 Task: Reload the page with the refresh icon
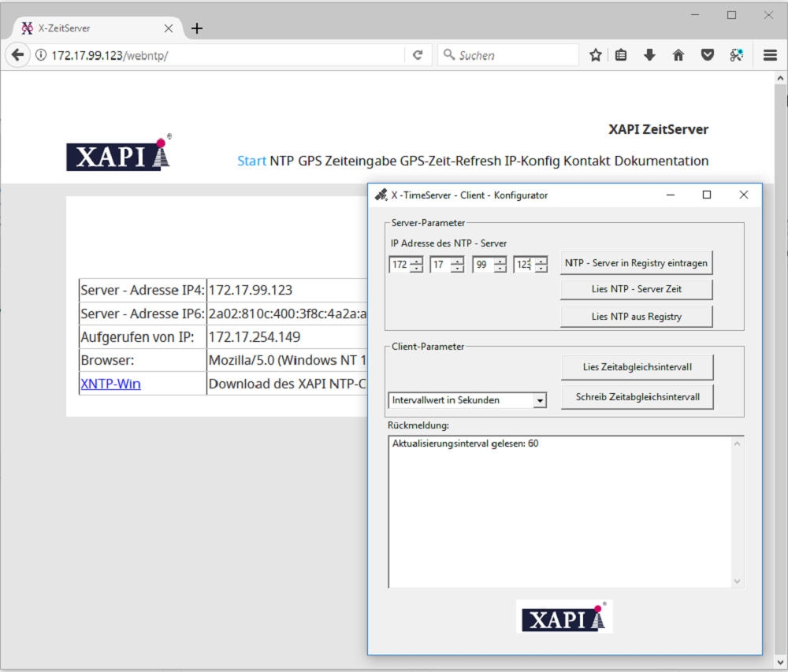tap(418, 55)
